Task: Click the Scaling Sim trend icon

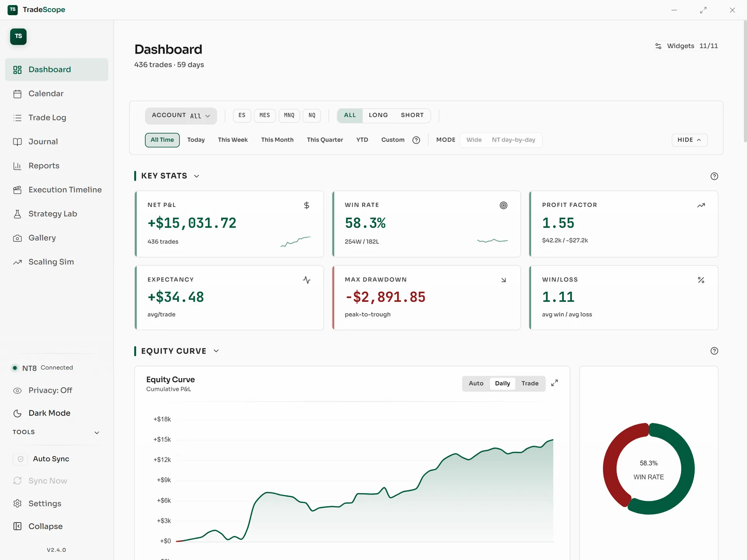Action: pyautogui.click(x=17, y=262)
